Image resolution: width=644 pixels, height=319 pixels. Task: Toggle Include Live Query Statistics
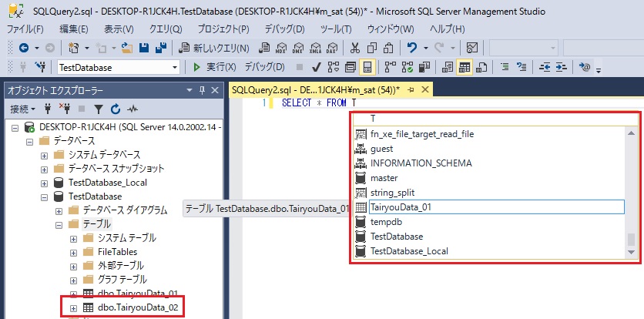click(x=407, y=67)
